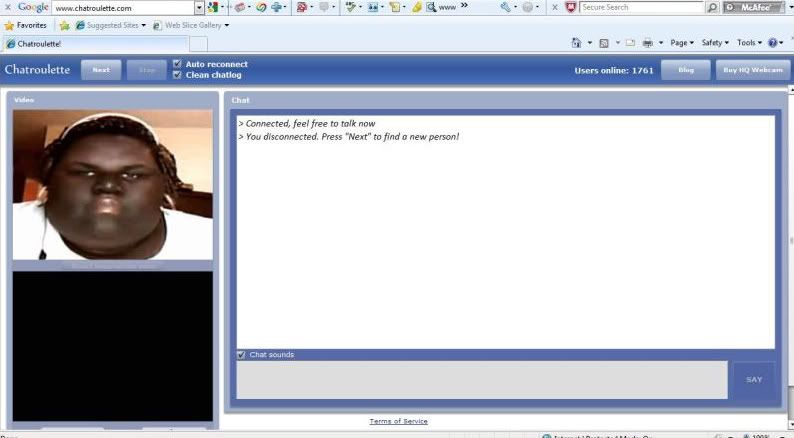Click the Secure Search input field
This screenshot has height=438, width=794.
coord(642,7)
